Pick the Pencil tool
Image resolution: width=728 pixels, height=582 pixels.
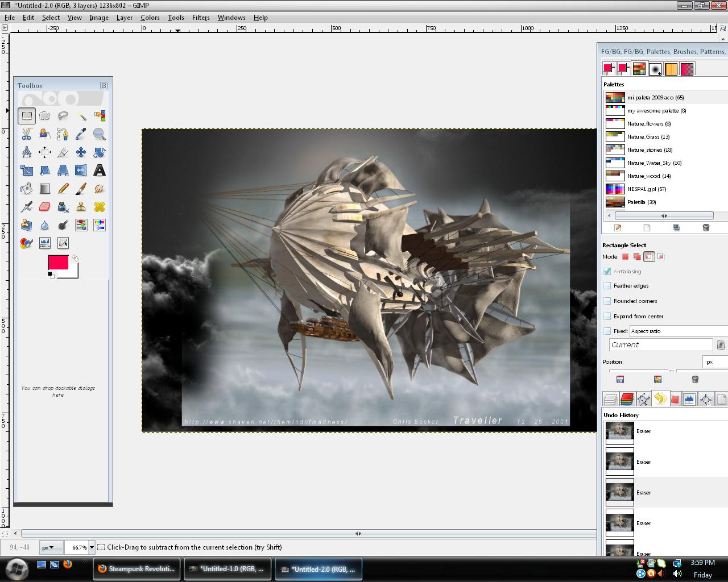(x=63, y=189)
